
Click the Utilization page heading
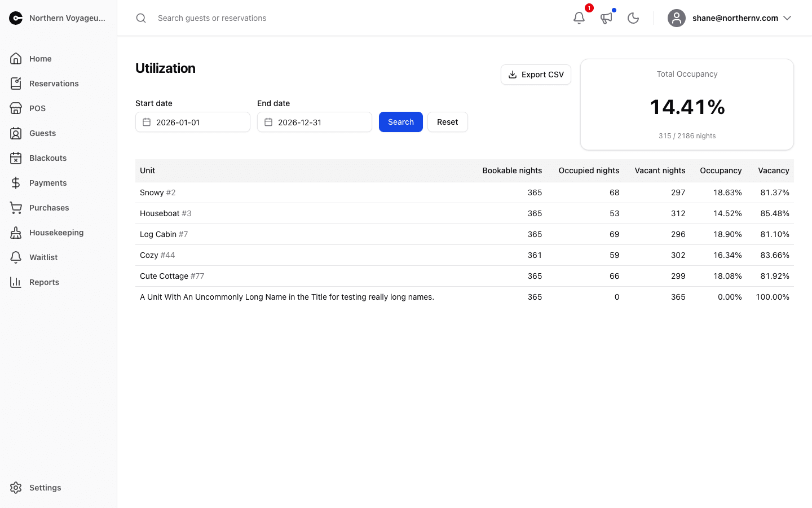165,68
